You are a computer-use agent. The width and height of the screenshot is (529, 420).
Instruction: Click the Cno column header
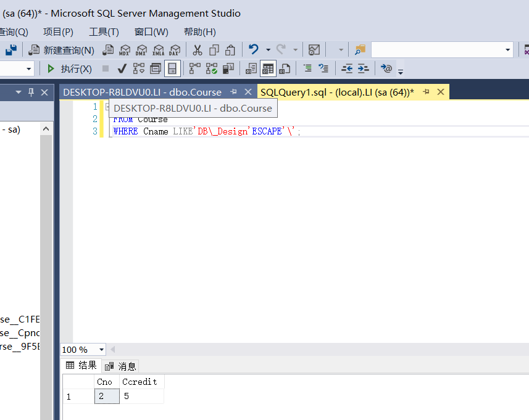coord(107,382)
